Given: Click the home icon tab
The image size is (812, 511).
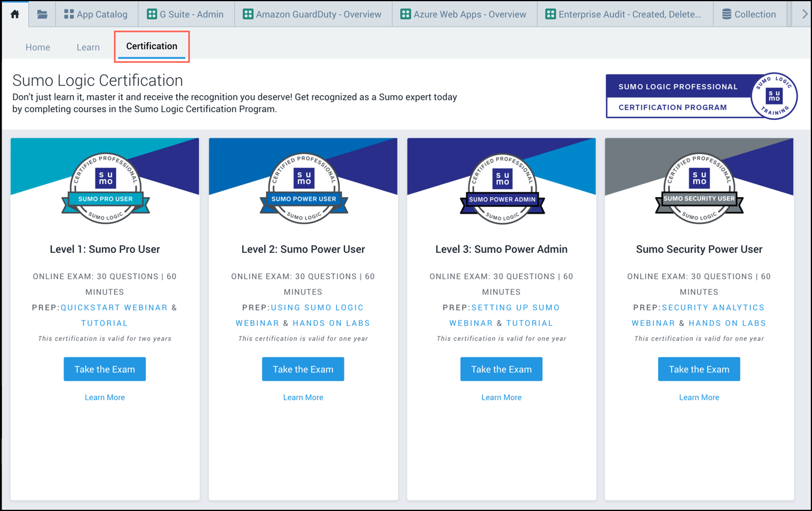Looking at the screenshot, I should [15, 14].
